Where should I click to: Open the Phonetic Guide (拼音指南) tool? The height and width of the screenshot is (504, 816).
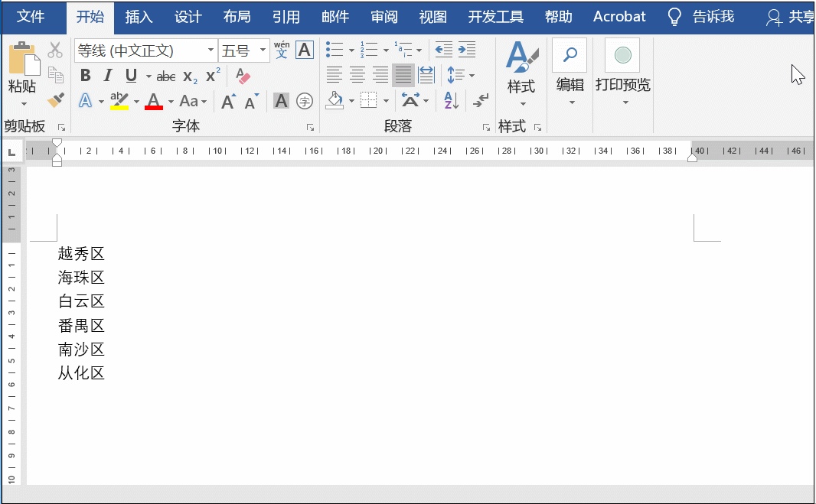282,50
